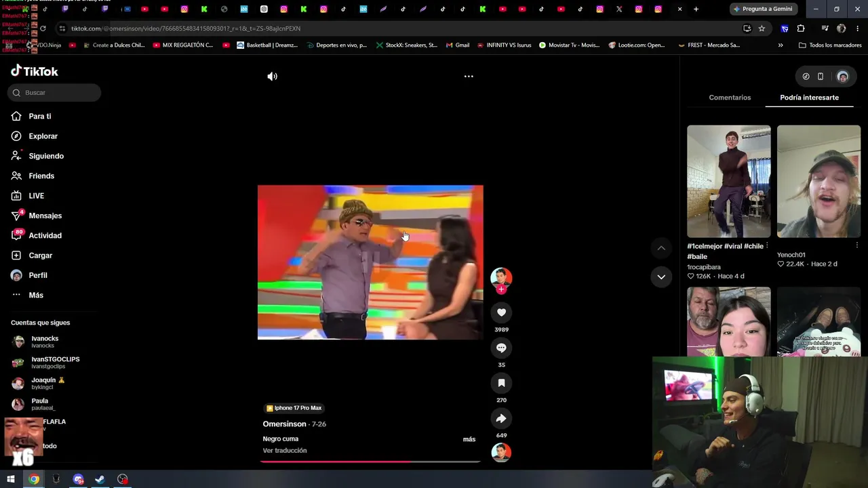Reload the page in Chrome
Viewport: 868px width, 488px height.
coord(43,28)
